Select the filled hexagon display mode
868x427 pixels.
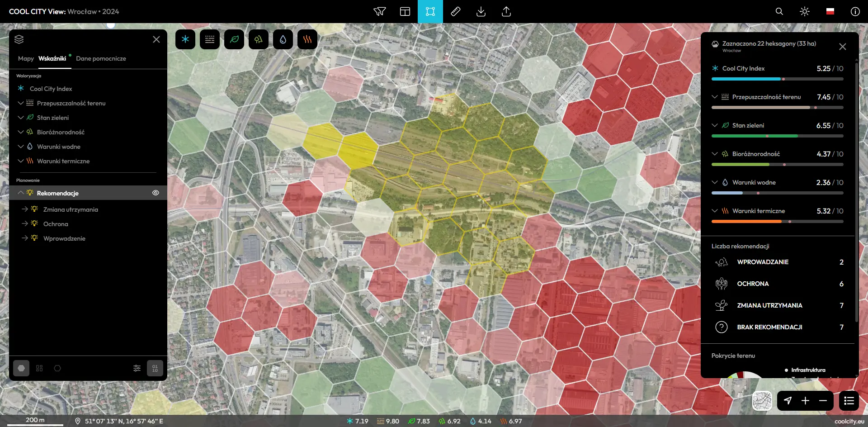click(21, 368)
